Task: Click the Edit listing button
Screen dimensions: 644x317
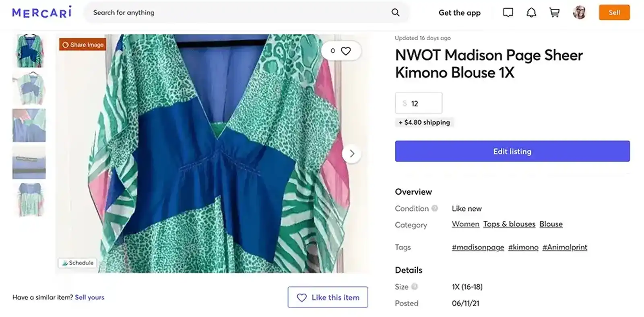Action: tap(512, 151)
